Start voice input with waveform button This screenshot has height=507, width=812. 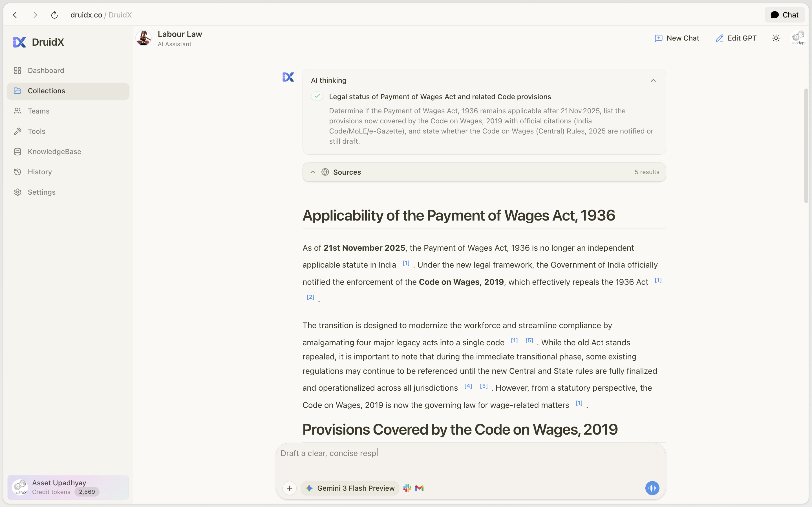click(x=652, y=488)
